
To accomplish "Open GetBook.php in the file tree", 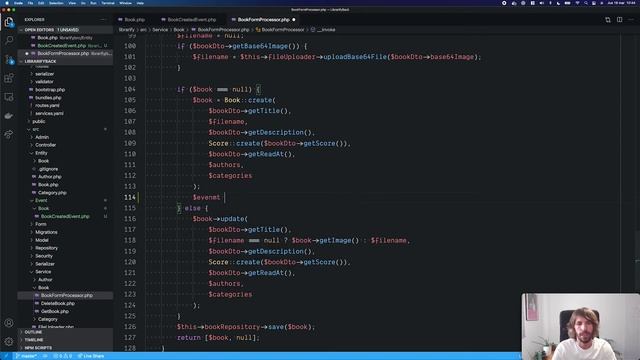I will (55, 311).
